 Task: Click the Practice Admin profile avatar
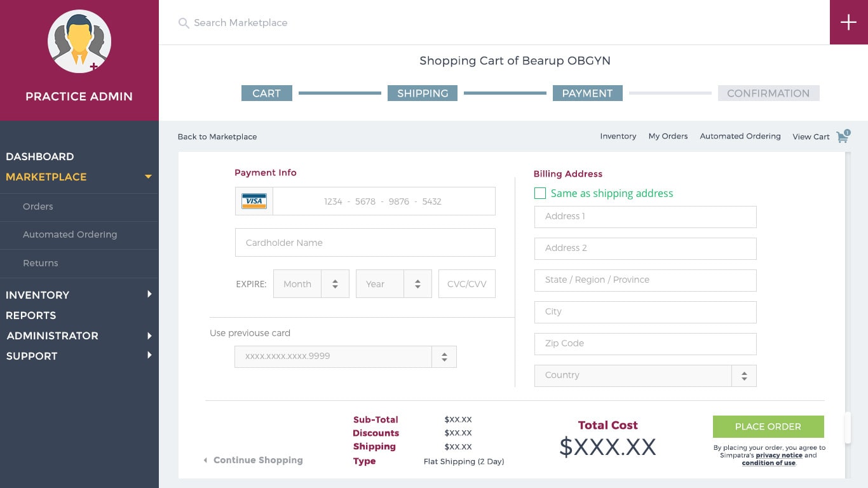click(x=79, y=41)
